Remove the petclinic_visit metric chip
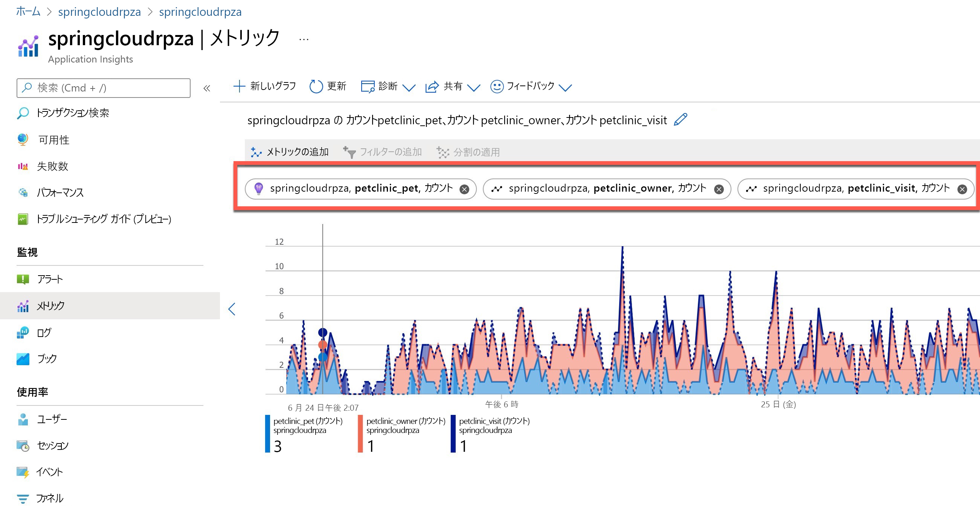This screenshot has height=506, width=980. (962, 189)
